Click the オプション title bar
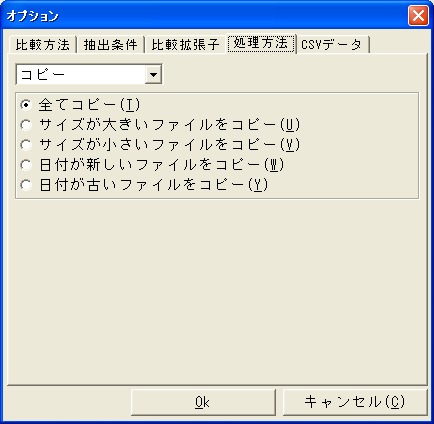 [207, 16]
